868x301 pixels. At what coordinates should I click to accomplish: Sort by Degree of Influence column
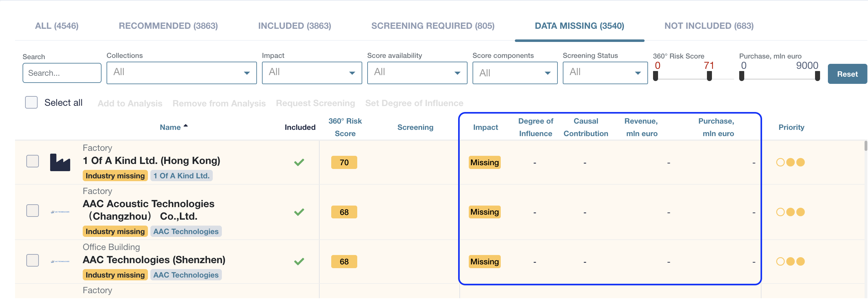536,127
